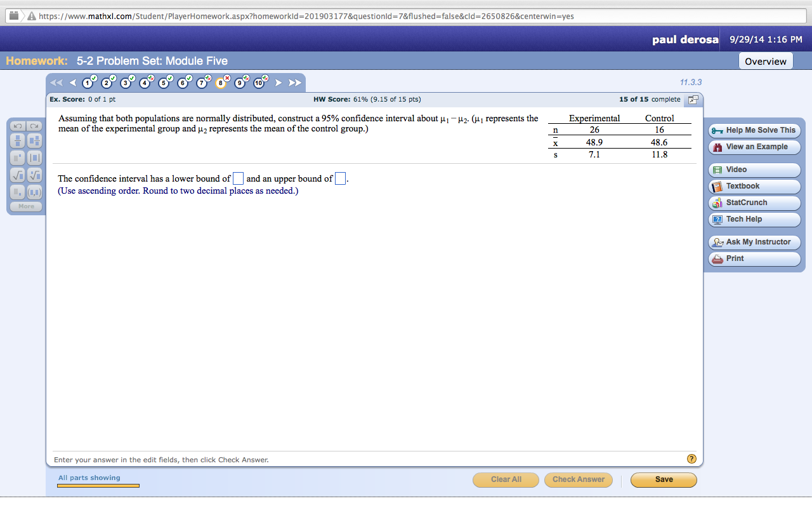812x508 pixels.
Task: Save the homework
Action: (x=664, y=479)
